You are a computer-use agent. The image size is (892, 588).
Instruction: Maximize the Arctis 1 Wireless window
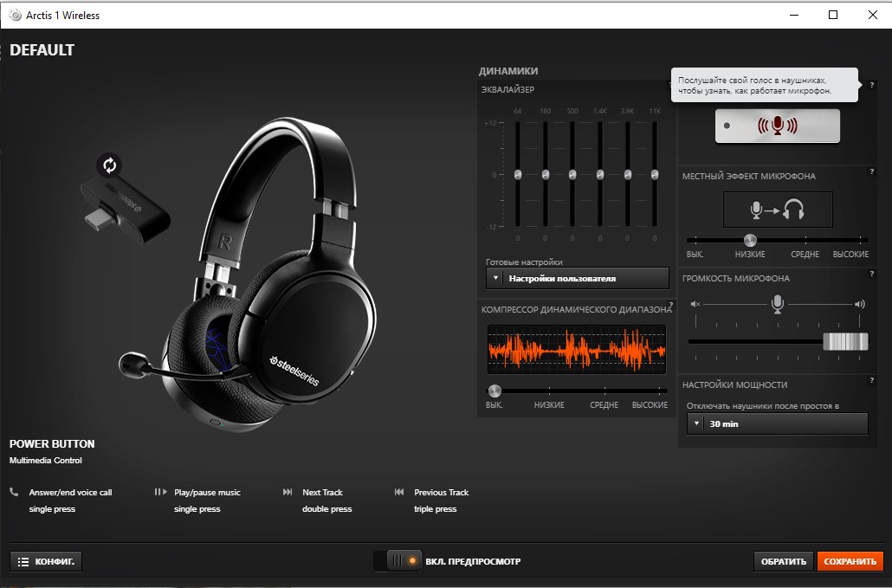pos(833,15)
